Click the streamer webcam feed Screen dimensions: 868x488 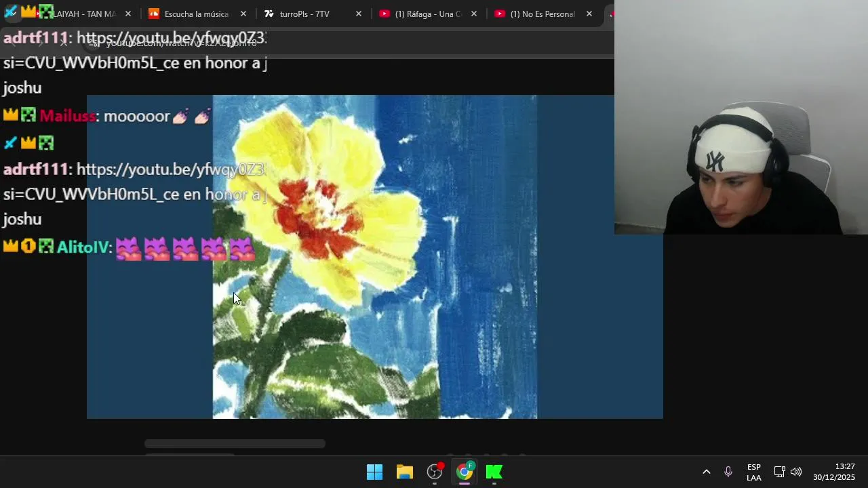741,117
